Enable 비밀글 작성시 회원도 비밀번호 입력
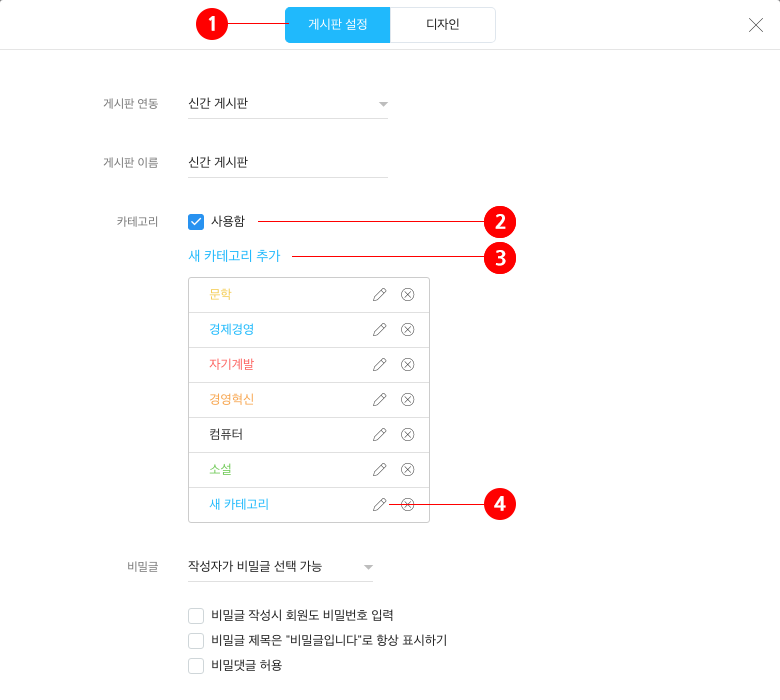Viewport: 780px width, 700px height. pos(196,615)
